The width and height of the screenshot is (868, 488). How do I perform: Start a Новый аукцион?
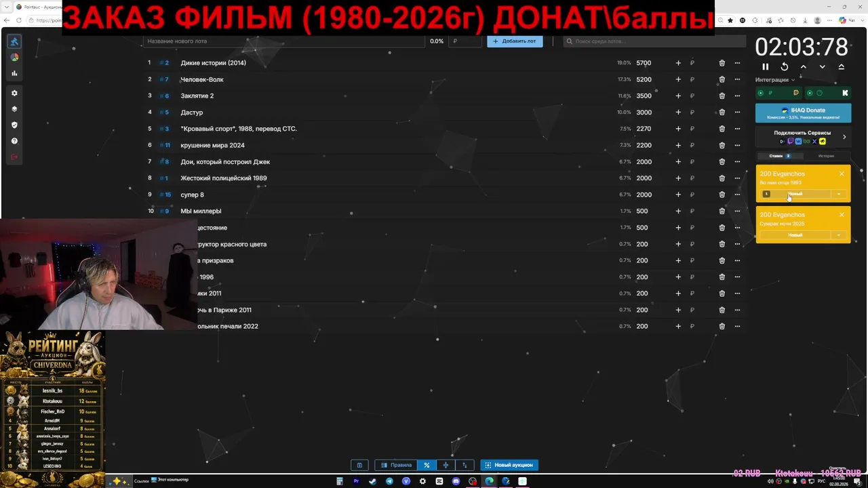click(x=509, y=465)
